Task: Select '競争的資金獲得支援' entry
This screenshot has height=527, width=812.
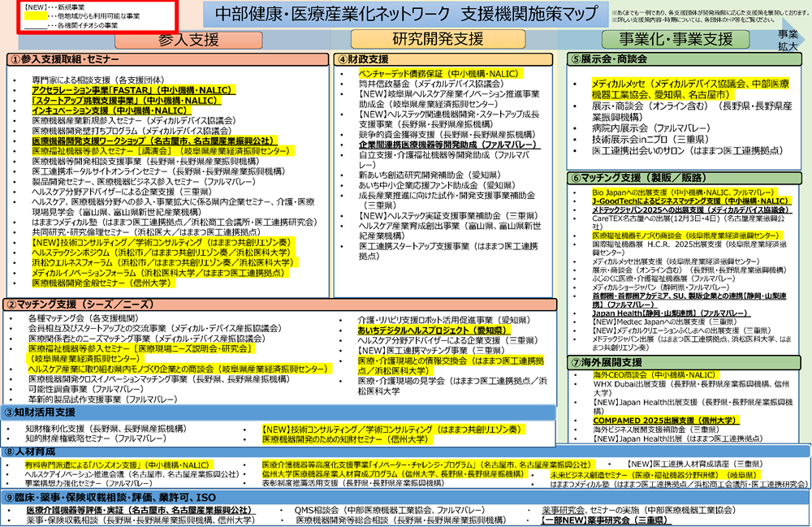Action: pos(447,135)
